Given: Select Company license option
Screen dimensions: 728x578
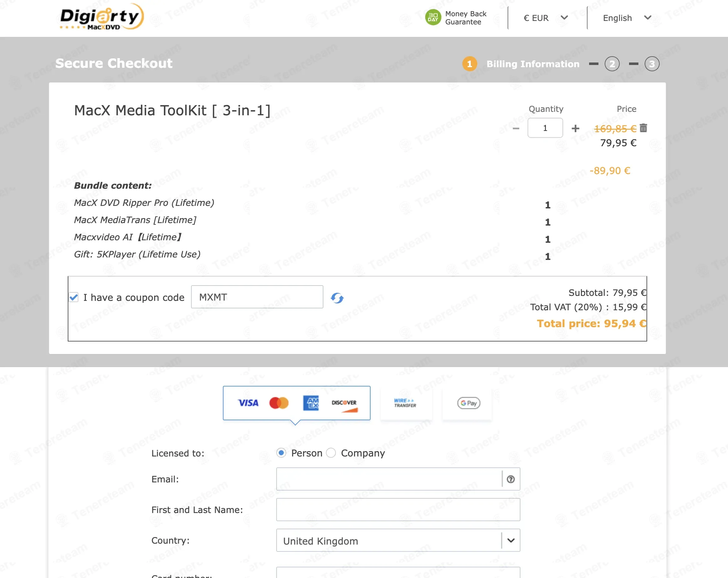Looking at the screenshot, I should [x=331, y=453].
